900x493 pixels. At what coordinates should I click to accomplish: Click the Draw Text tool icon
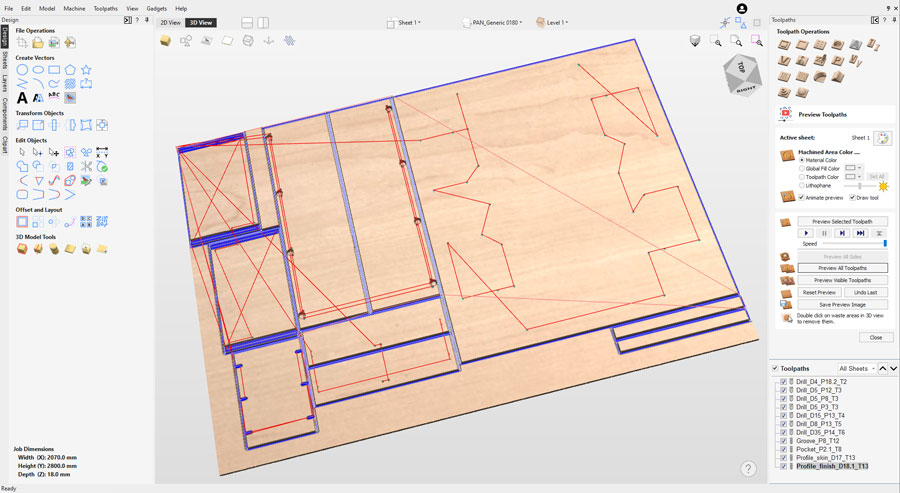coord(22,98)
